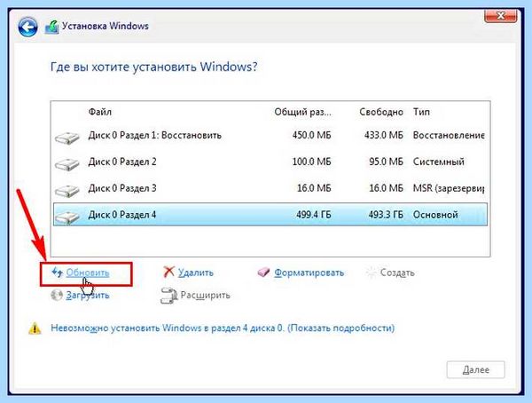
Task: Open the Форматировать link
Action: [309, 273]
